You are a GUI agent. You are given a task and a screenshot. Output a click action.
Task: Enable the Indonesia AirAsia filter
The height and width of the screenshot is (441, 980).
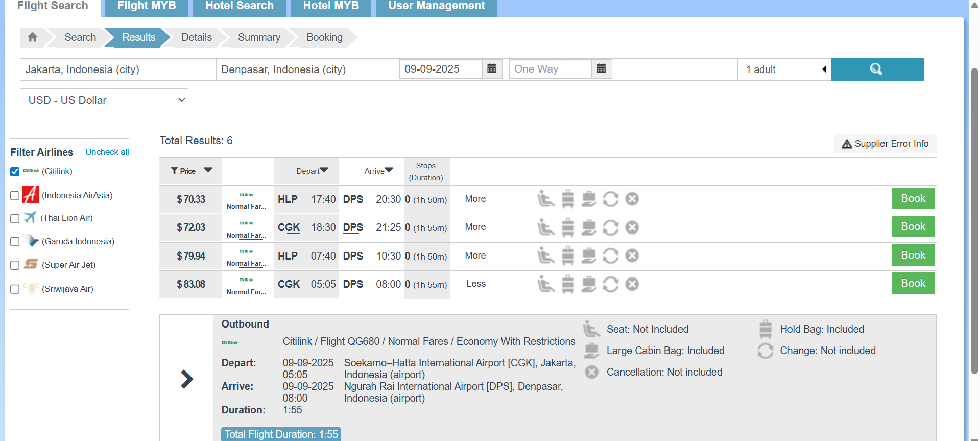(x=15, y=196)
